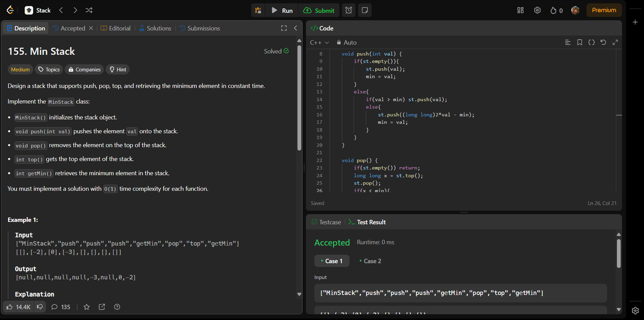Switch to the Description tab
Screen dimensions: 644x320
tap(26, 28)
